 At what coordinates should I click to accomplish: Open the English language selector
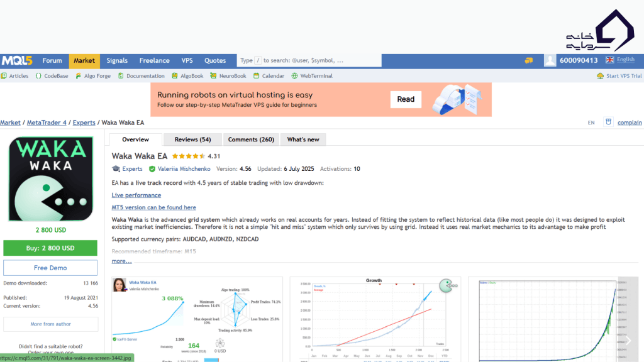[x=620, y=60]
